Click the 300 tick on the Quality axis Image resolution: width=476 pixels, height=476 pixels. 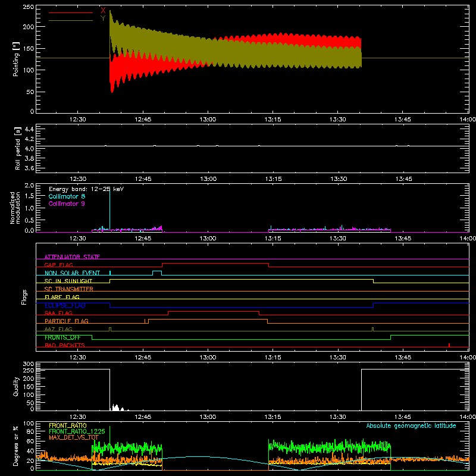click(x=28, y=364)
